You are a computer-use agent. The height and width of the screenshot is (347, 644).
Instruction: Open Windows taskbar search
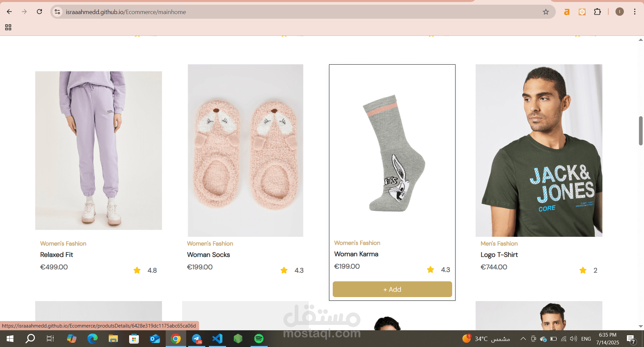pos(30,339)
